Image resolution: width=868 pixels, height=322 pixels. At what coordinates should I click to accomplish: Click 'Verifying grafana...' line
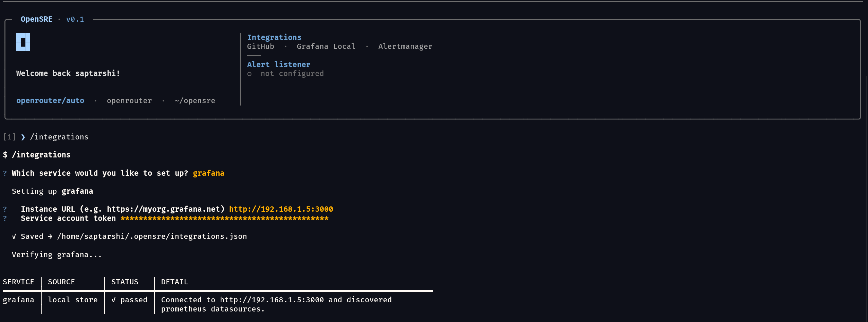point(57,255)
